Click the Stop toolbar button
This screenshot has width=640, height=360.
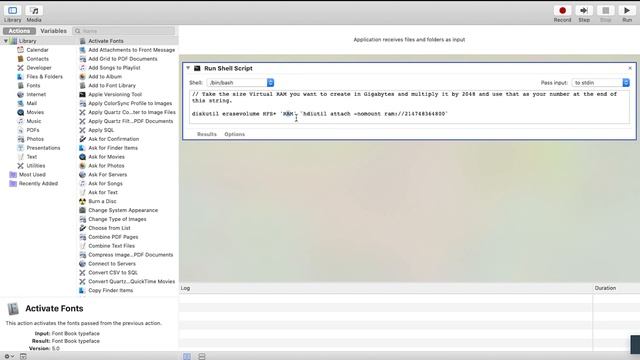pos(606,11)
